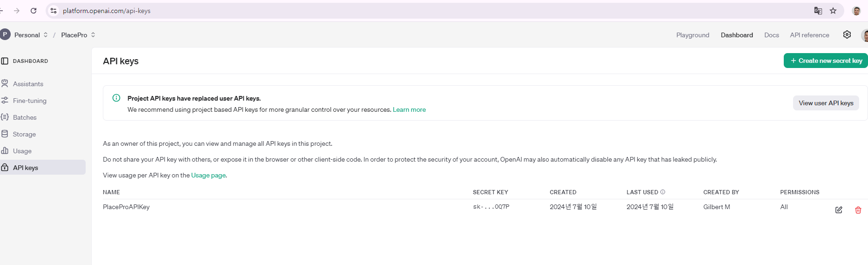
Task: Click Create new secret key button
Action: click(826, 61)
